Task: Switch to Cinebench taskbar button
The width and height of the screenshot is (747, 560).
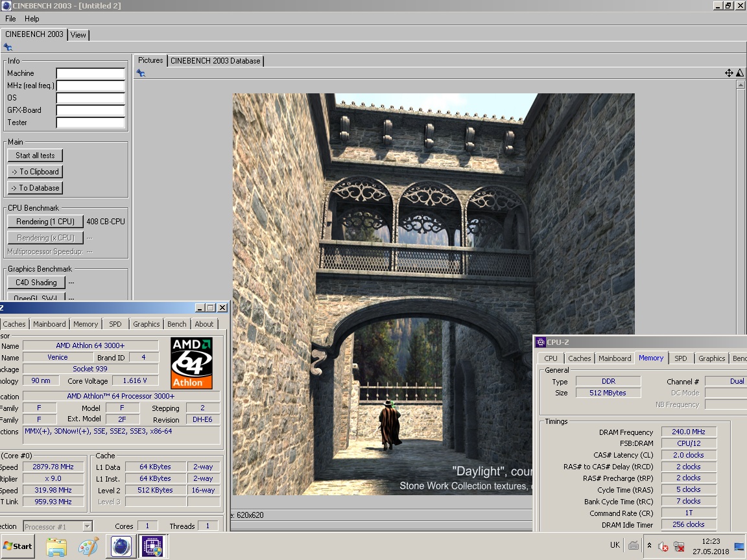Action: click(121, 546)
